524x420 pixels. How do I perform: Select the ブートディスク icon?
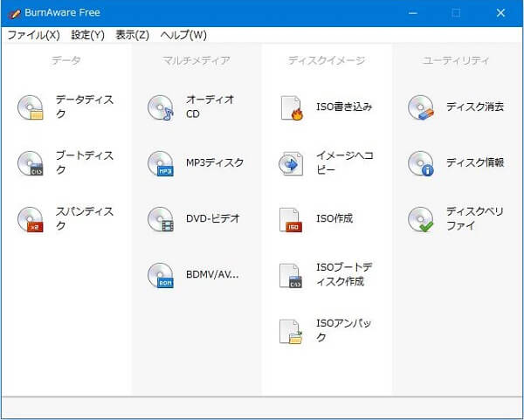click(31, 163)
